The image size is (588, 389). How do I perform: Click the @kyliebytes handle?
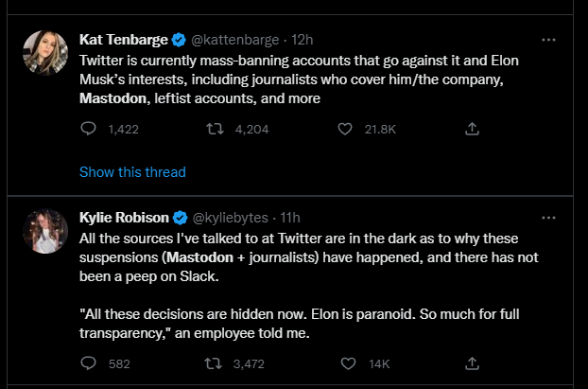(x=232, y=217)
